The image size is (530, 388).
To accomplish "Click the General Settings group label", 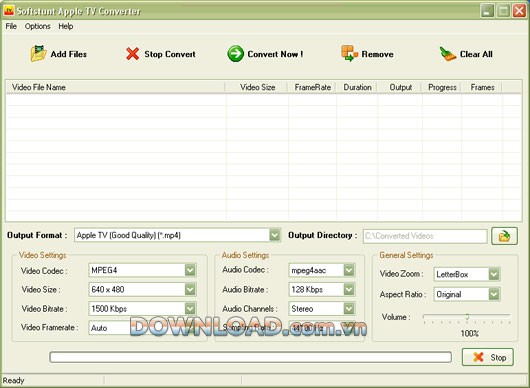I will click(x=406, y=255).
